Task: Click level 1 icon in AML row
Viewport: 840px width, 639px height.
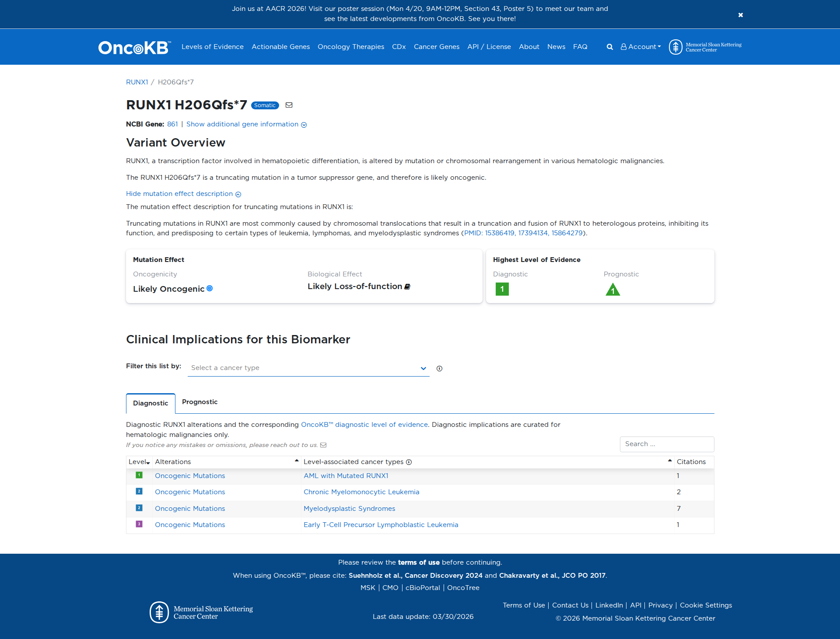Action: pos(139,475)
